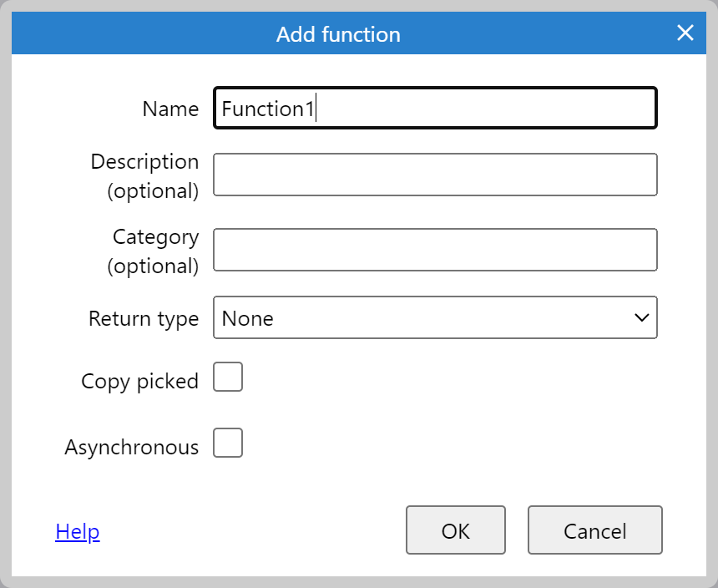Confirm the new function with OK
Viewport: 718px width, 588px height.
pyautogui.click(x=456, y=530)
